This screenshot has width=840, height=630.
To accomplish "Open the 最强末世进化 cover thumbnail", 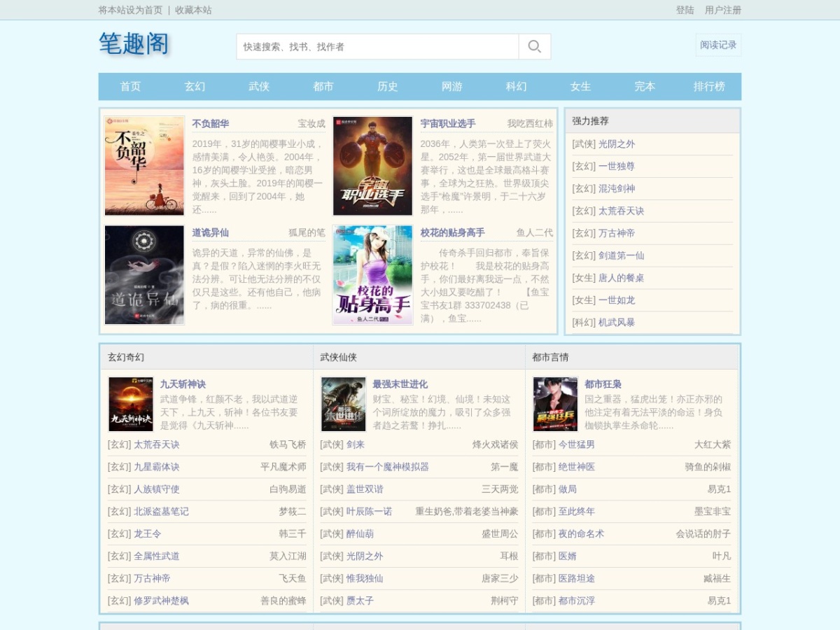I will [x=344, y=405].
